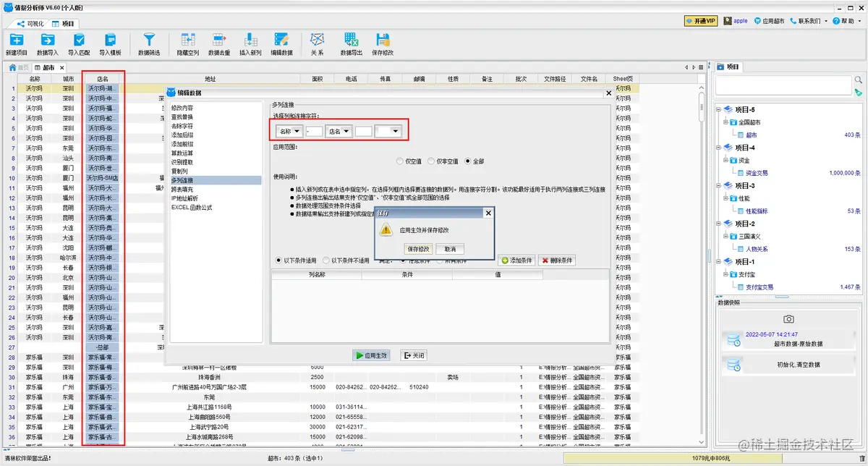The height and width of the screenshot is (466, 868).
Task: Select 去除字符 in edit data list
Action: (182, 126)
